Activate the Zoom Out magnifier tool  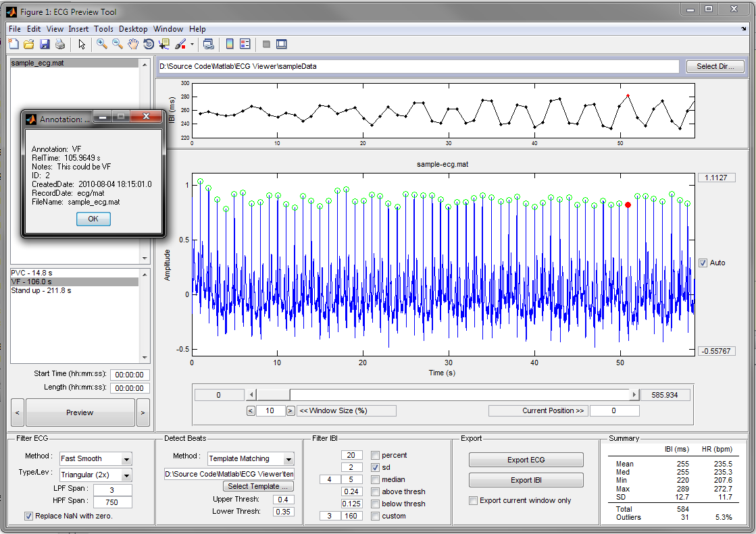(x=117, y=45)
